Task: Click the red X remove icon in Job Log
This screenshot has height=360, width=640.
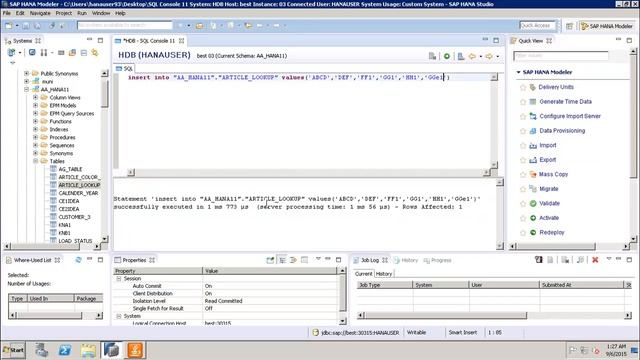Action: (x=595, y=260)
